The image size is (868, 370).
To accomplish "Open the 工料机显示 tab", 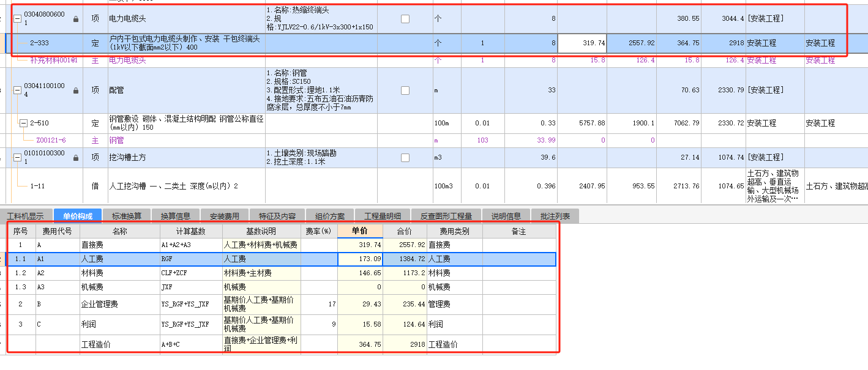I will 25,216.
